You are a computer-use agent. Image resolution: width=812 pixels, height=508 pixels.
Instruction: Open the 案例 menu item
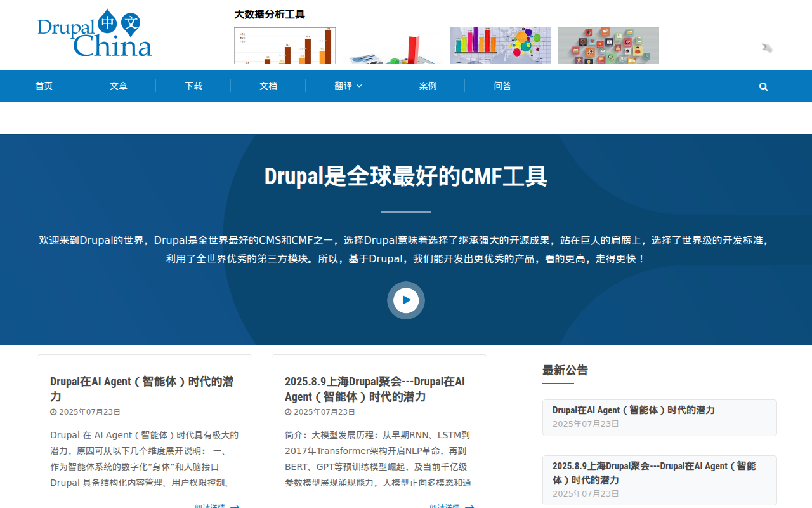[x=428, y=86]
